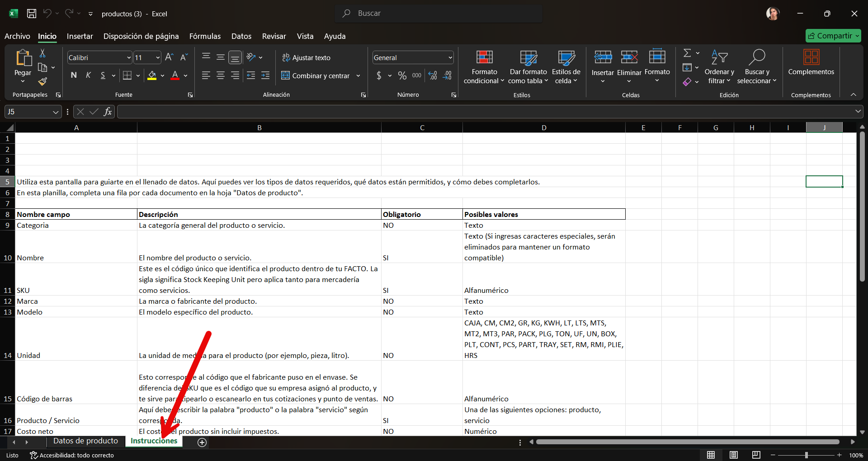Click the horizontal scrollbar
Screen dimensions: 868x461
coord(688,442)
